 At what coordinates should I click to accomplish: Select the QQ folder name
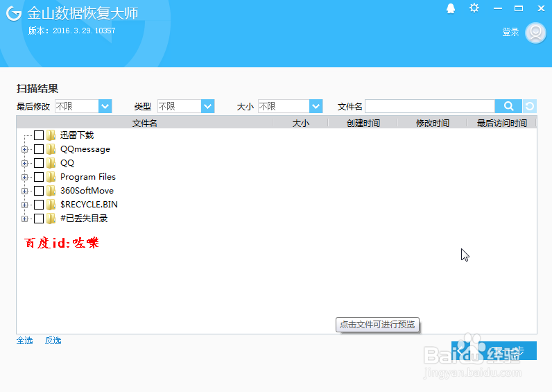[x=67, y=163]
